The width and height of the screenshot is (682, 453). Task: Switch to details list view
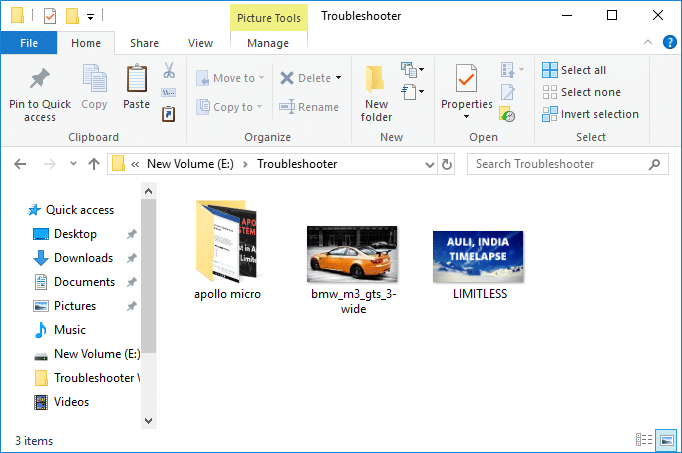point(645,440)
